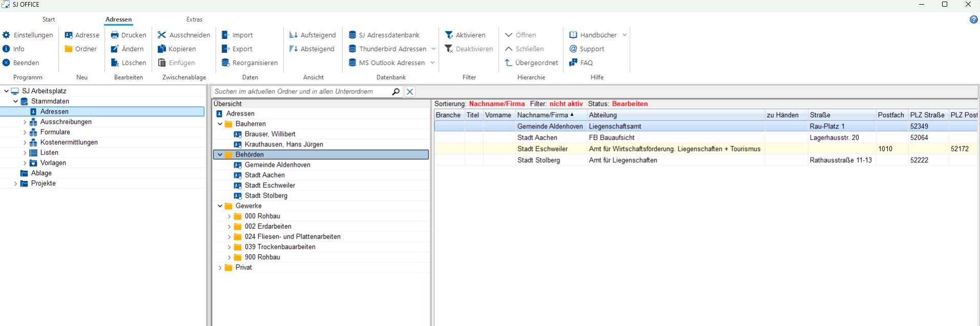Click the Reorganisieren database icon
980x326 pixels.
225,62
